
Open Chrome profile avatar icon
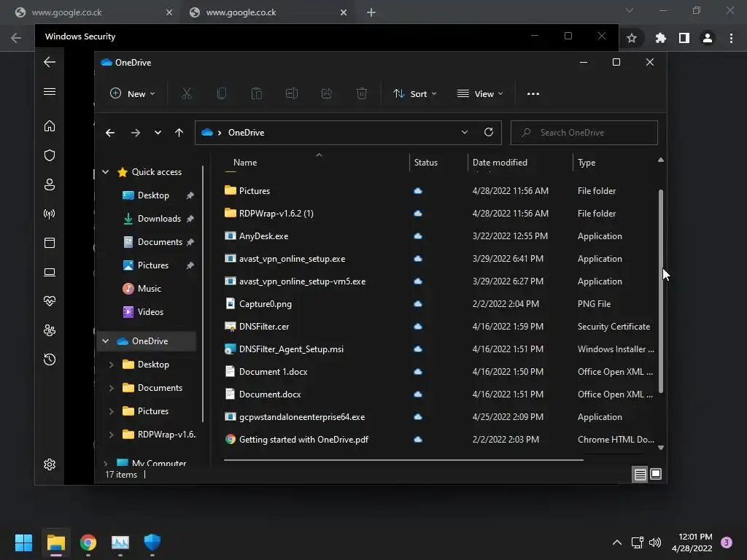(708, 38)
